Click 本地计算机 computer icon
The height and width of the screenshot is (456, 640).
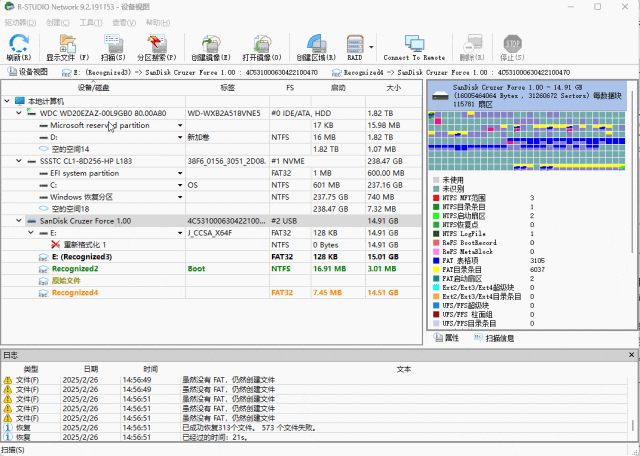pos(20,101)
